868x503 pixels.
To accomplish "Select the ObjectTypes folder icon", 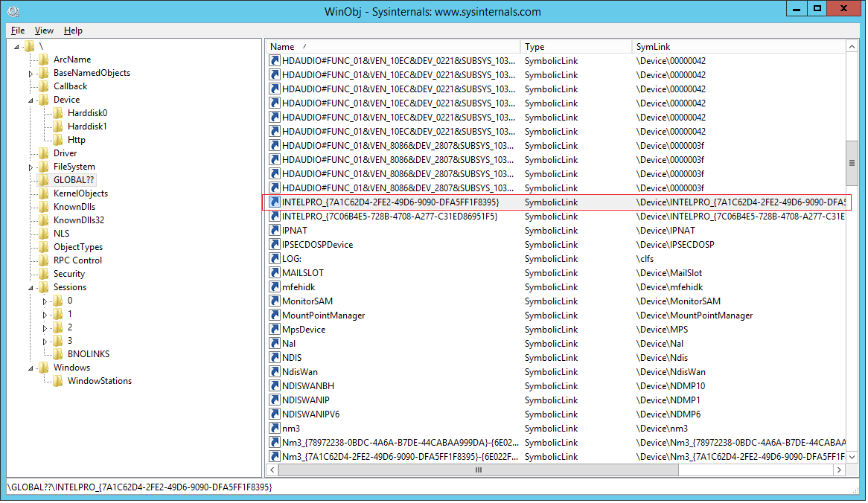I will tap(44, 247).
